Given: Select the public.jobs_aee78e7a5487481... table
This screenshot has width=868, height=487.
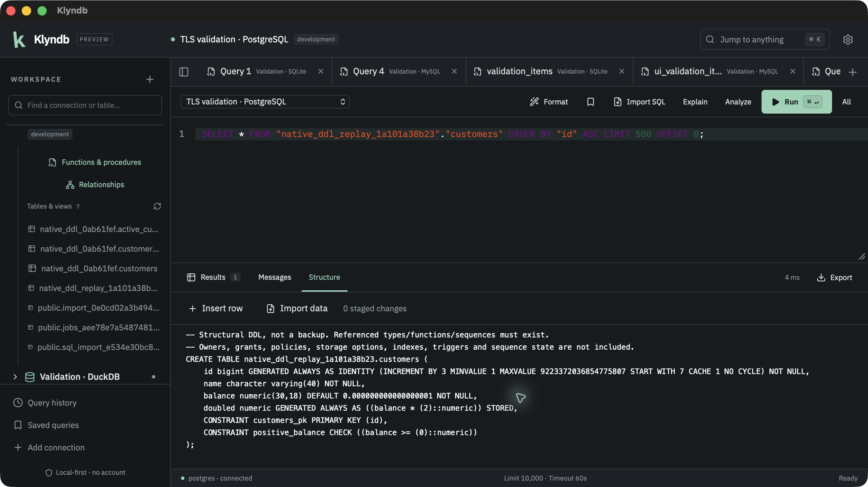Looking at the screenshot, I should [x=94, y=327].
